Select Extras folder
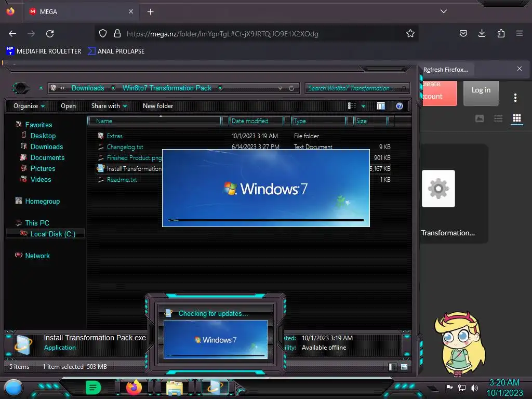Screen dimensions: 532x399 [x=114, y=136]
